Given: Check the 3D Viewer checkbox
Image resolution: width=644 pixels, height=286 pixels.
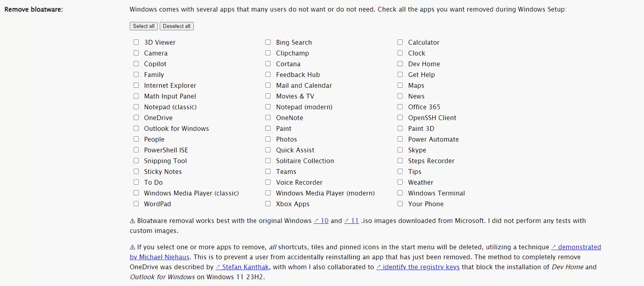Looking at the screenshot, I should (136, 42).
